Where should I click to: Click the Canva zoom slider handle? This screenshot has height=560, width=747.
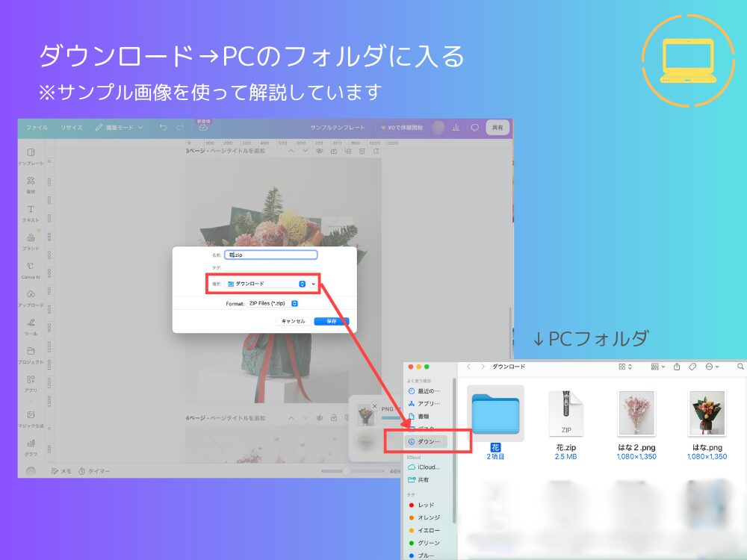tap(347, 471)
